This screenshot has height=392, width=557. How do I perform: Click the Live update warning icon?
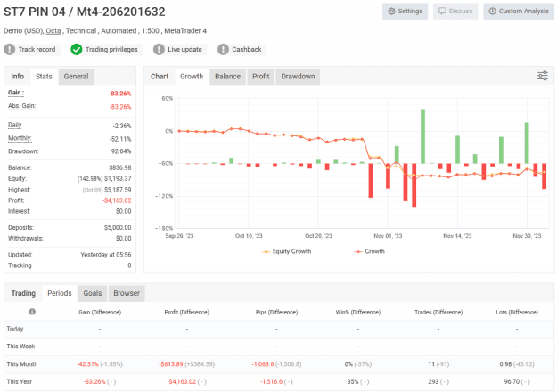click(159, 49)
